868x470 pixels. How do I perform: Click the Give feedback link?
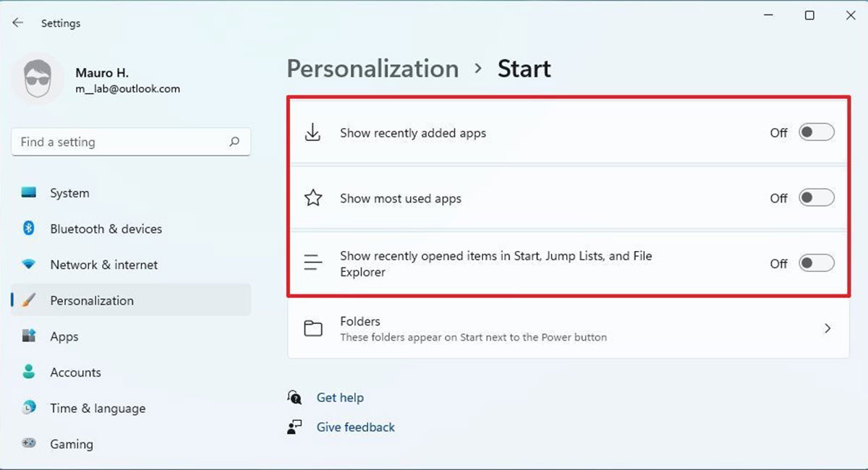pos(355,427)
